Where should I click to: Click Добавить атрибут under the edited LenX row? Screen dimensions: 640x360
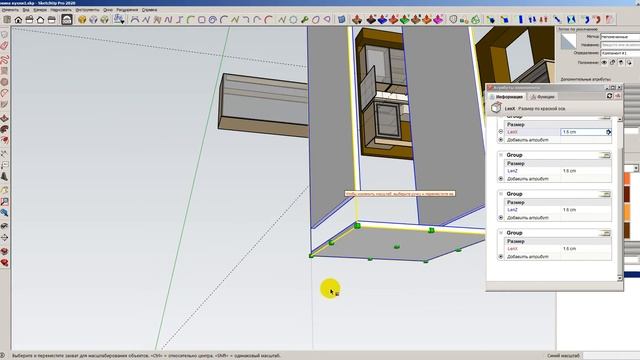(528, 140)
